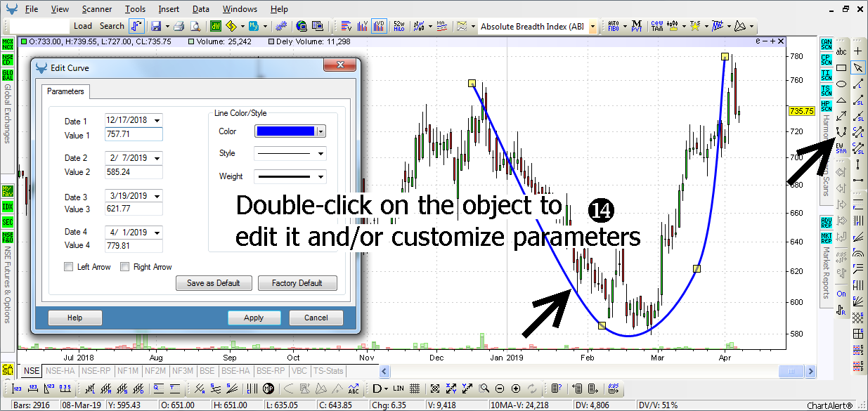Viewport: 868px width, 411px height.
Task: Click the horizontal scrollbar below the chart
Action: point(597,371)
